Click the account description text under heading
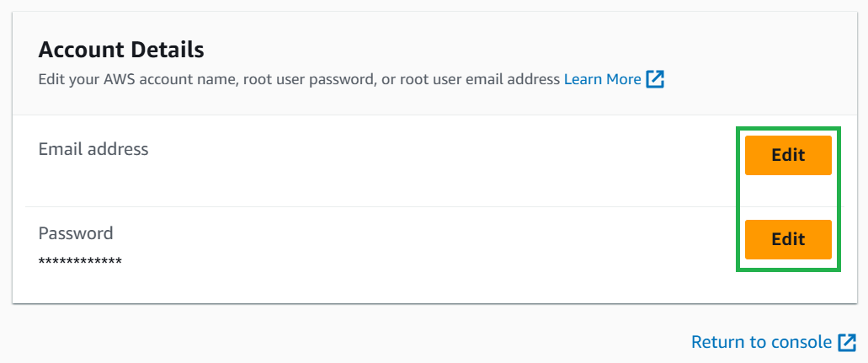 [299, 80]
